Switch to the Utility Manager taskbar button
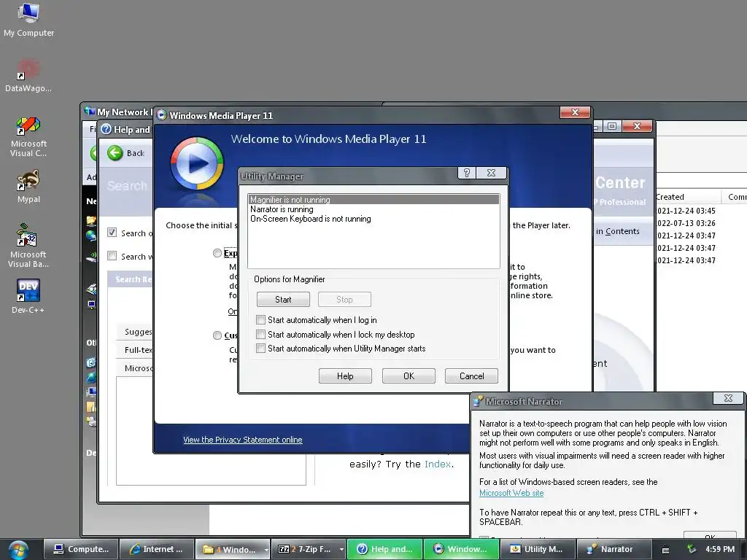747x560 pixels. pos(537,549)
